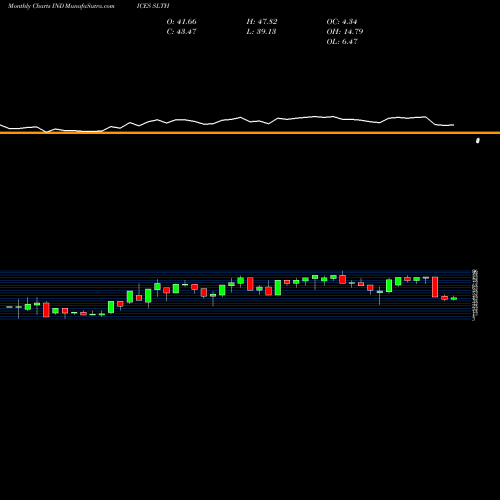Click the Monthly Charts MunafaSutra.com title text
500x500 pixels.
[61, 6]
